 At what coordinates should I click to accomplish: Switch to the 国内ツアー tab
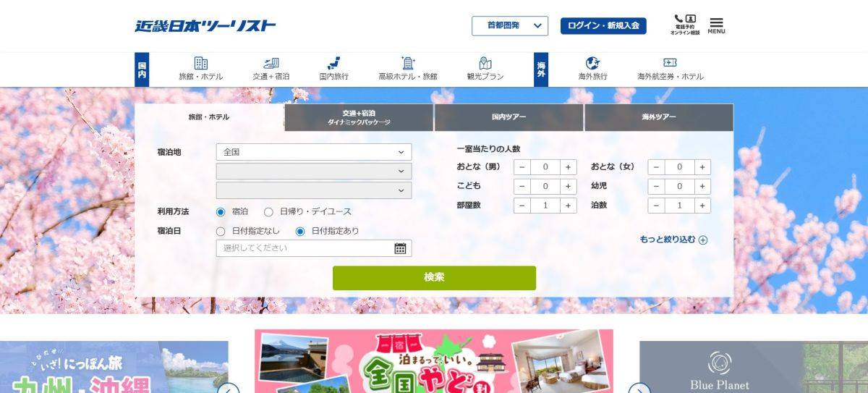[x=509, y=117]
